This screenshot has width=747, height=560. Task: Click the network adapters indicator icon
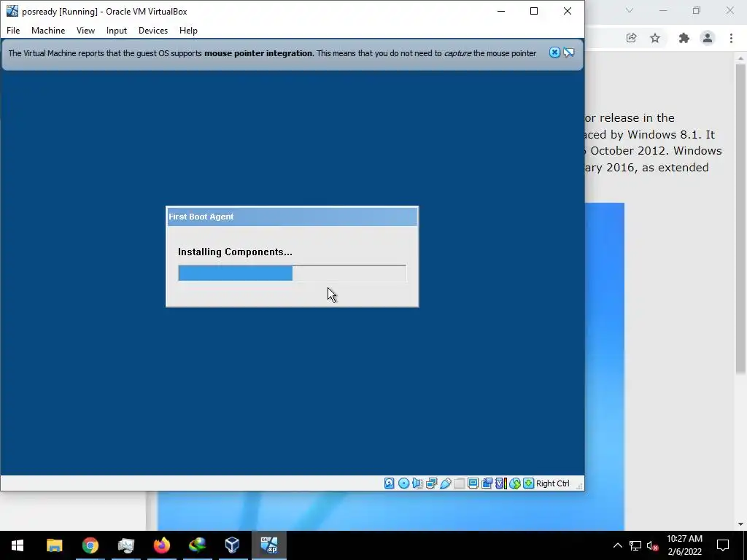(x=432, y=483)
